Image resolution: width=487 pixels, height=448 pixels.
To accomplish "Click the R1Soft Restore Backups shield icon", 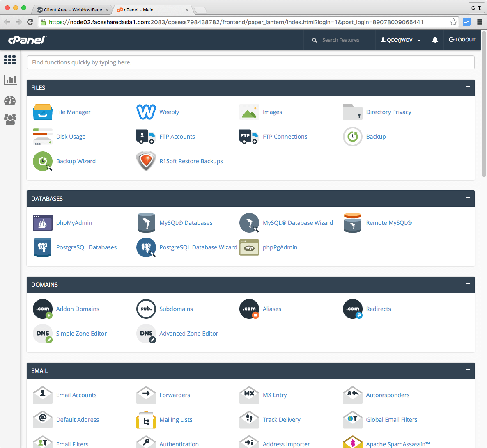I will 146,161.
